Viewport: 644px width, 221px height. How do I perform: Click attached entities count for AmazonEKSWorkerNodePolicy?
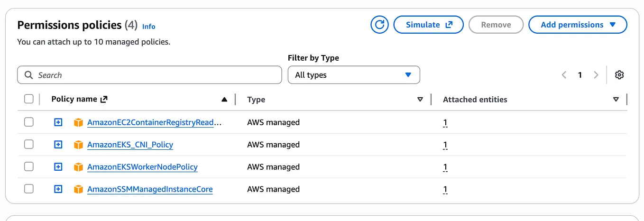click(445, 167)
